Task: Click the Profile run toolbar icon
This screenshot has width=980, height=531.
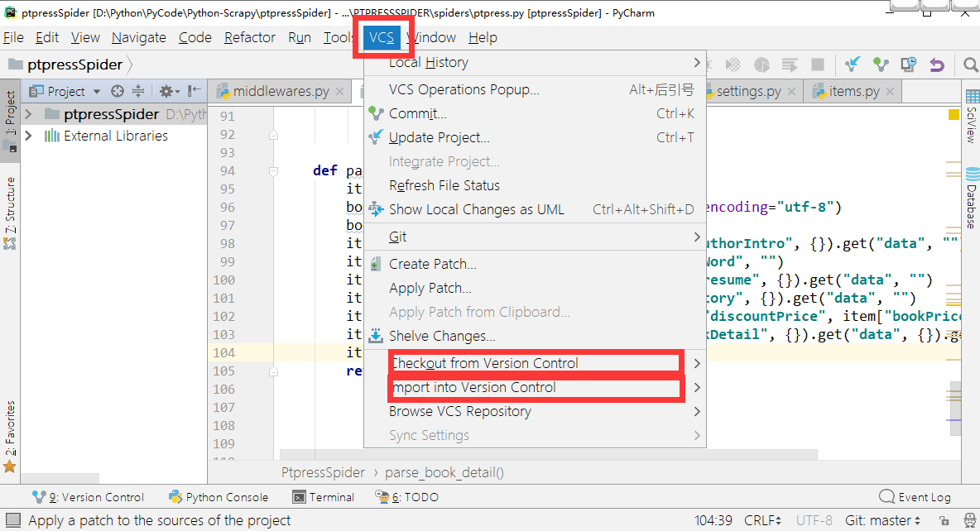Action: click(x=761, y=65)
